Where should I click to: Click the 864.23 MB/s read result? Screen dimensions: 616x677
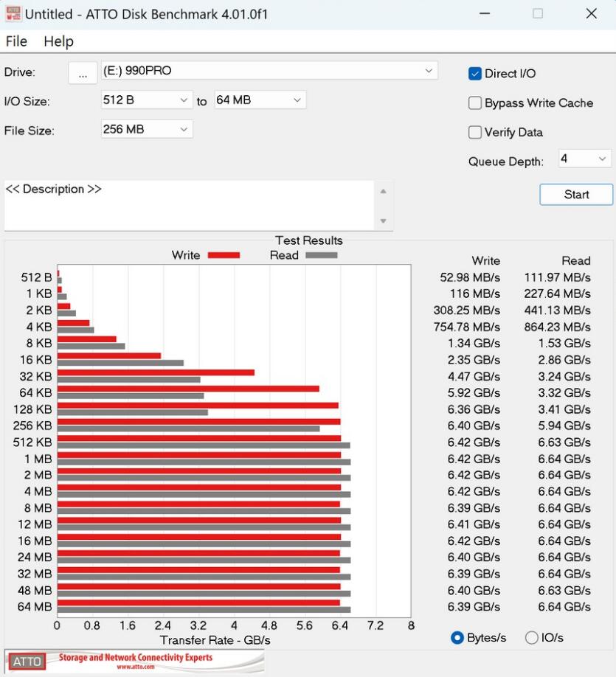[557, 327]
